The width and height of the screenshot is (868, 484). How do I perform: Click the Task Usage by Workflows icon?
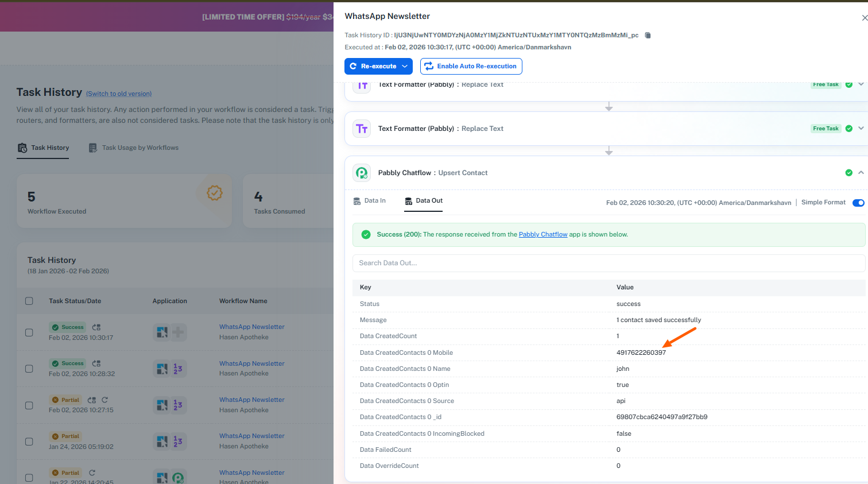point(93,148)
